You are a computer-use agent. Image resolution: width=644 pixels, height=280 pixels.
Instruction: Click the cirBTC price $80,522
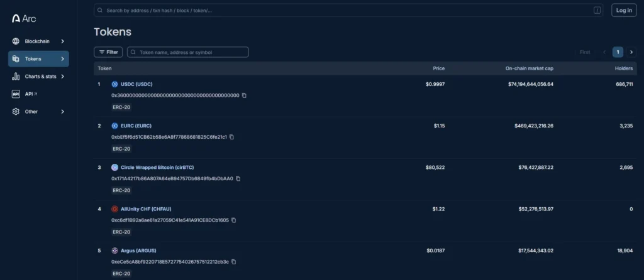pyautogui.click(x=435, y=167)
